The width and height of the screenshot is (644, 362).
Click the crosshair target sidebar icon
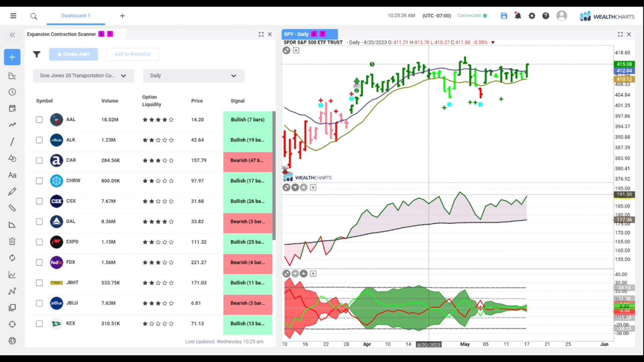[12, 324]
